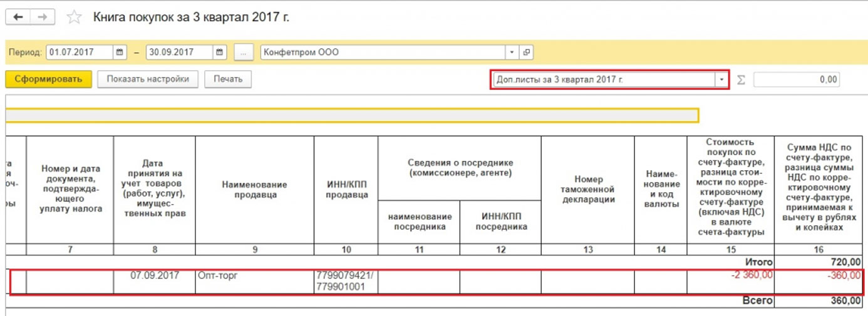
Task: Add report to favorites with star icon
Action: tap(74, 18)
